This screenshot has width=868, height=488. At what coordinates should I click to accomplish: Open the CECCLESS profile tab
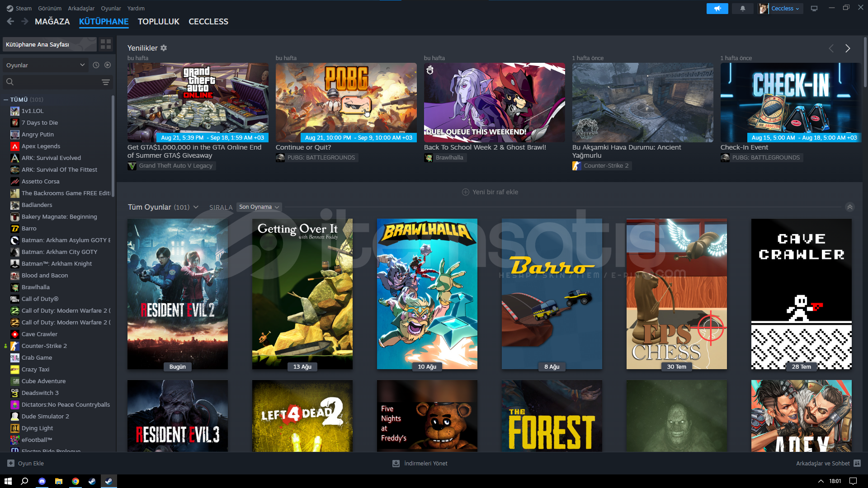tap(208, 21)
